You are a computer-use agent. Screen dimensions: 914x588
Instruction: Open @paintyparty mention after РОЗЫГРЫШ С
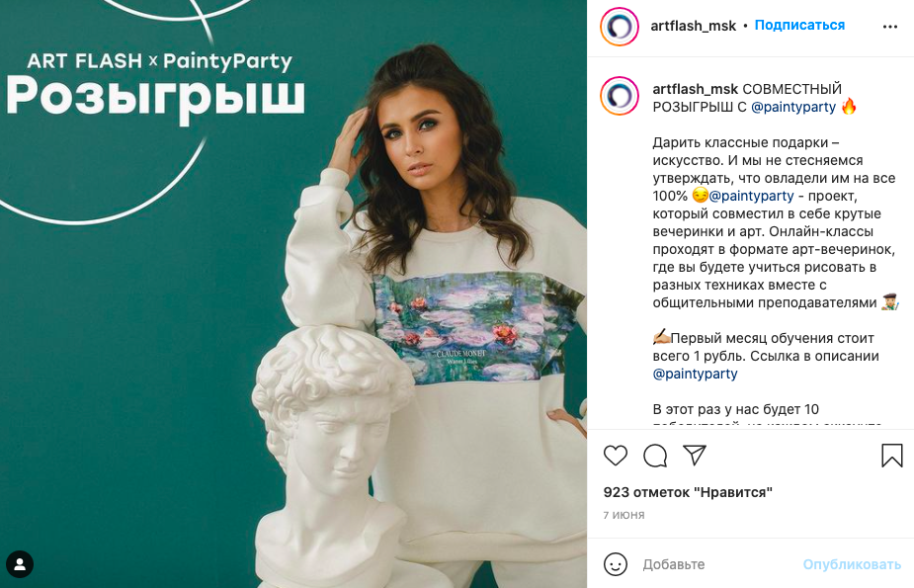(x=793, y=108)
